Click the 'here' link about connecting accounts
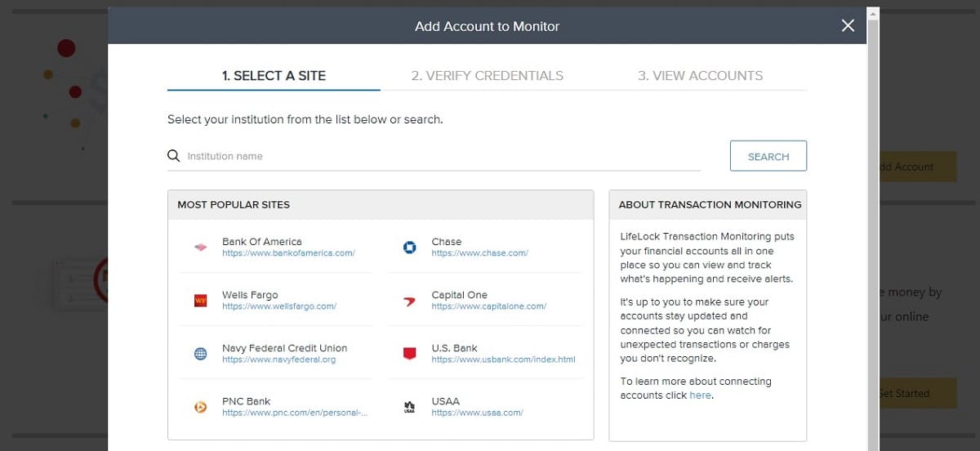This screenshot has height=451, width=980. click(x=700, y=395)
